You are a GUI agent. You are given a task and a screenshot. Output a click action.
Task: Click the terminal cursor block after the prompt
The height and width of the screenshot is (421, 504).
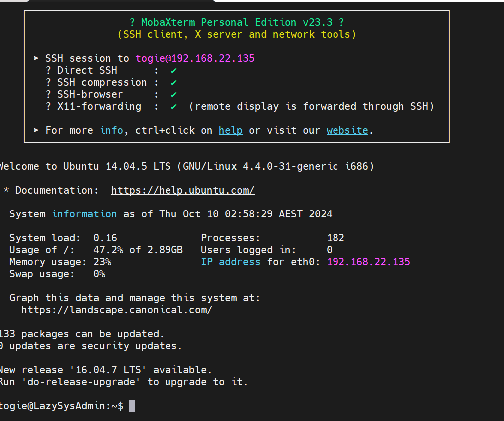(x=132, y=406)
